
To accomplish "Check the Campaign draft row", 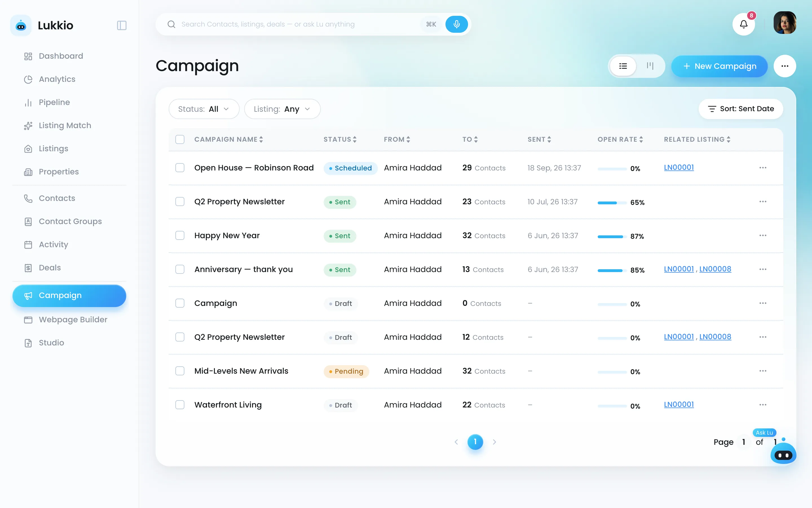I will coord(180,303).
